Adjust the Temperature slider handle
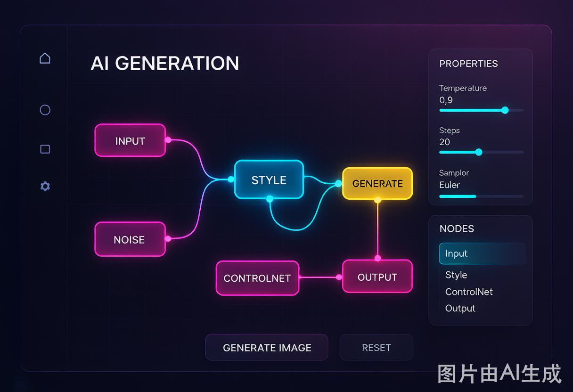573x392 pixels. pos(505,110)
